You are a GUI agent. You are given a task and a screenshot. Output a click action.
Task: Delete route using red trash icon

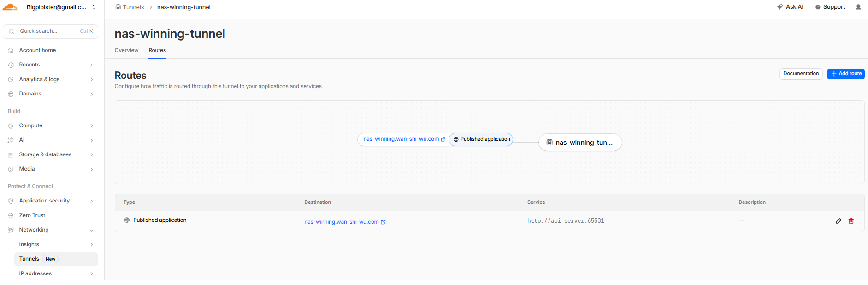pyautogui.click(x=851, y=221)
